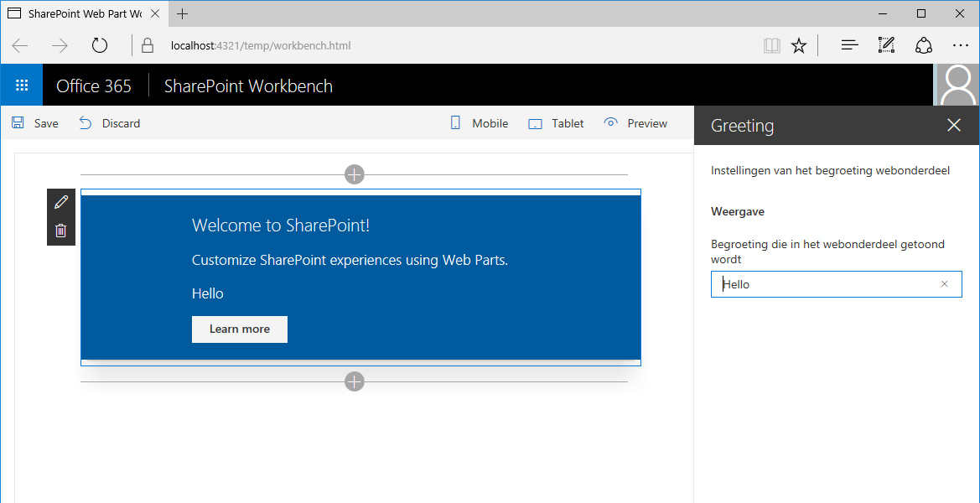Delete the web part with the trash icon

[x=60, y=230]
